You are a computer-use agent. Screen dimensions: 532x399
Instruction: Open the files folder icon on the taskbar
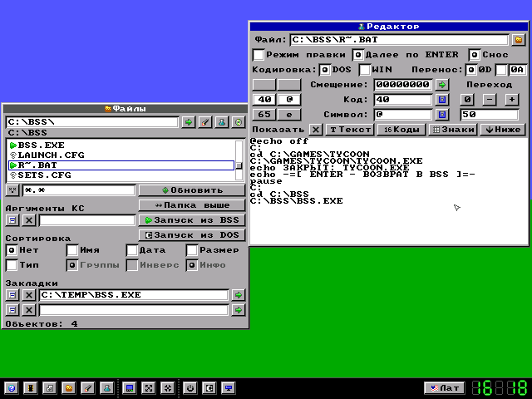tap(69, 388)
